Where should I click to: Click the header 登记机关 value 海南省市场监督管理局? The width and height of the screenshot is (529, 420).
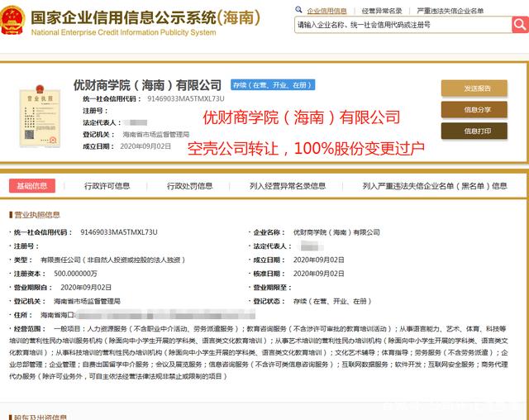click(156, 134)
